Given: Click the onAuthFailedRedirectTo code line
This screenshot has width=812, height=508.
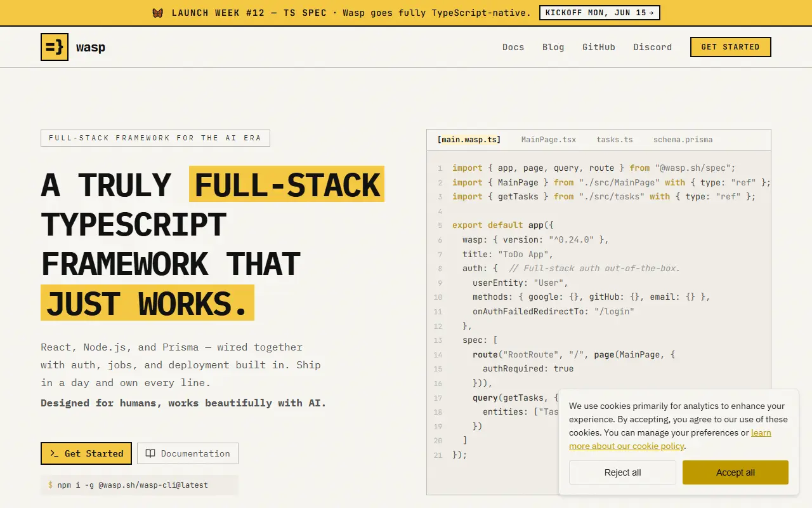Looking at the screenshot, I should (553, 311).
